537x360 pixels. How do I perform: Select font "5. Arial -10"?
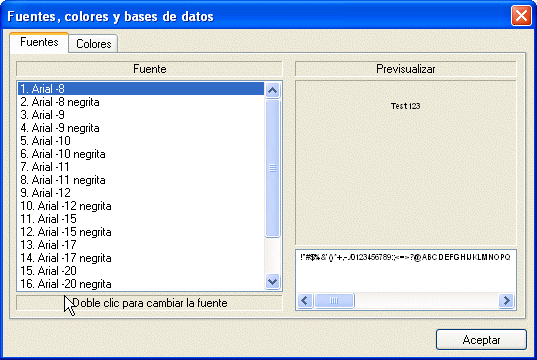pos(141,141)
